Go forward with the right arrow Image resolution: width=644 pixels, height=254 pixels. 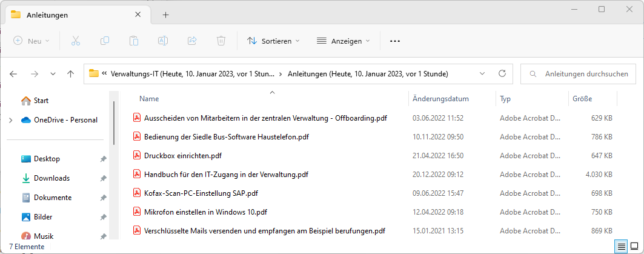coord(35,74)
